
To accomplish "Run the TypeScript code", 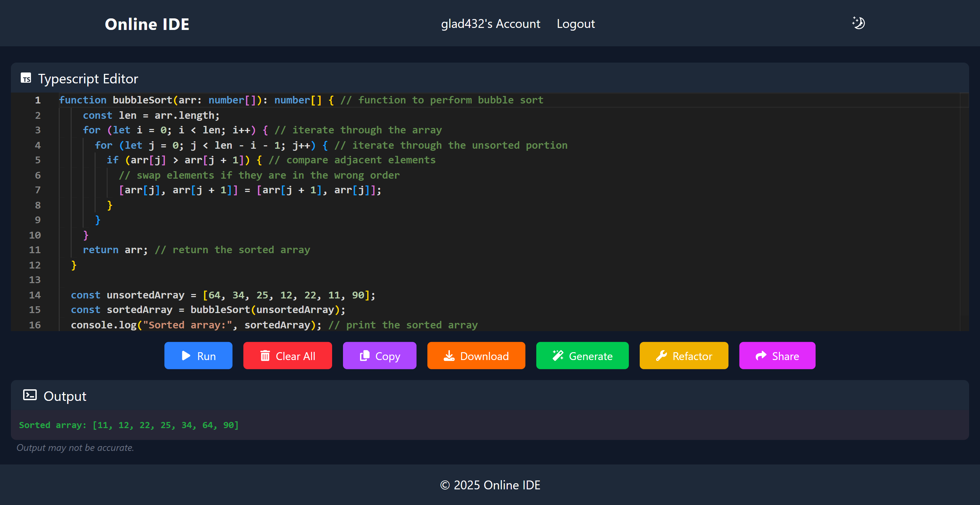I will pyautogui.click(x=198, y=356).
